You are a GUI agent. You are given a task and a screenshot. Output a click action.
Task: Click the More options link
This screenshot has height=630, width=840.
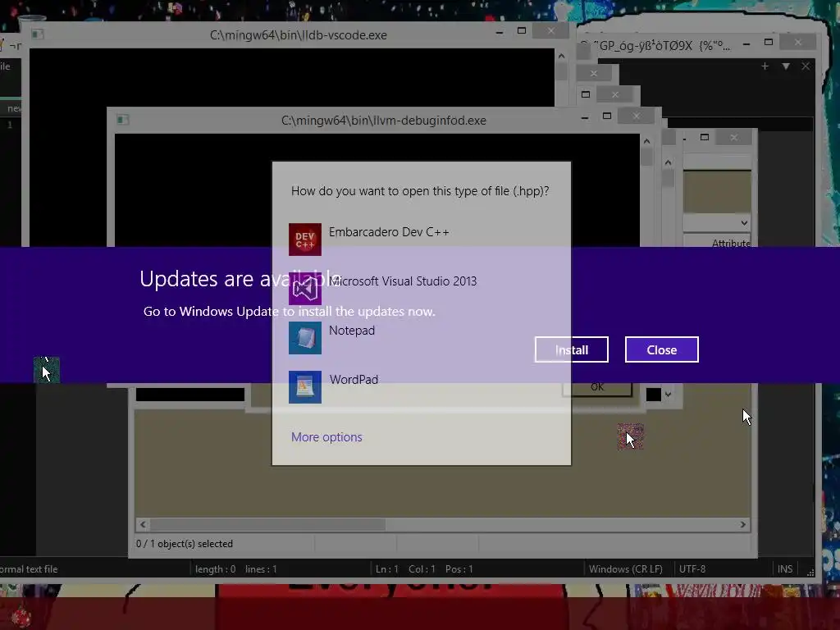click(326, 437)
